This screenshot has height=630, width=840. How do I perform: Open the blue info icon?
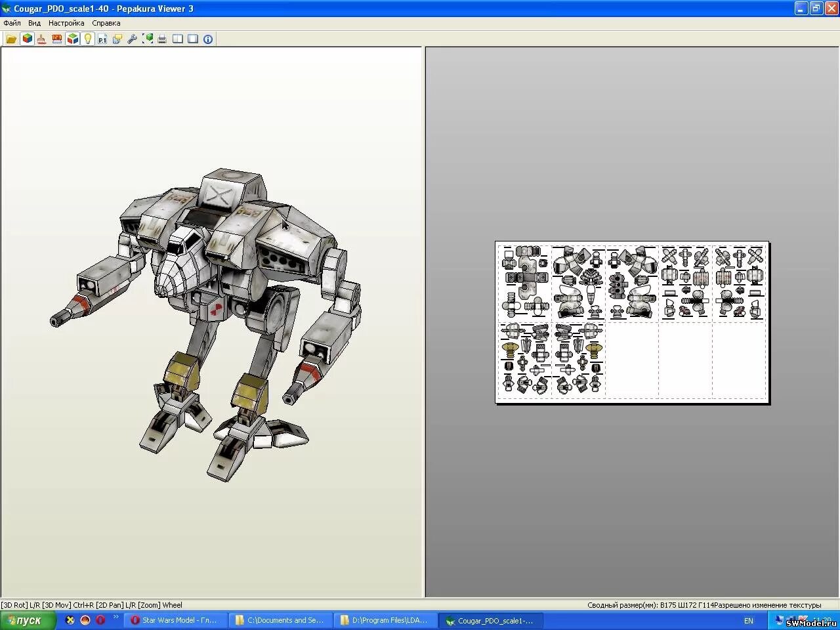click(208, 39)
